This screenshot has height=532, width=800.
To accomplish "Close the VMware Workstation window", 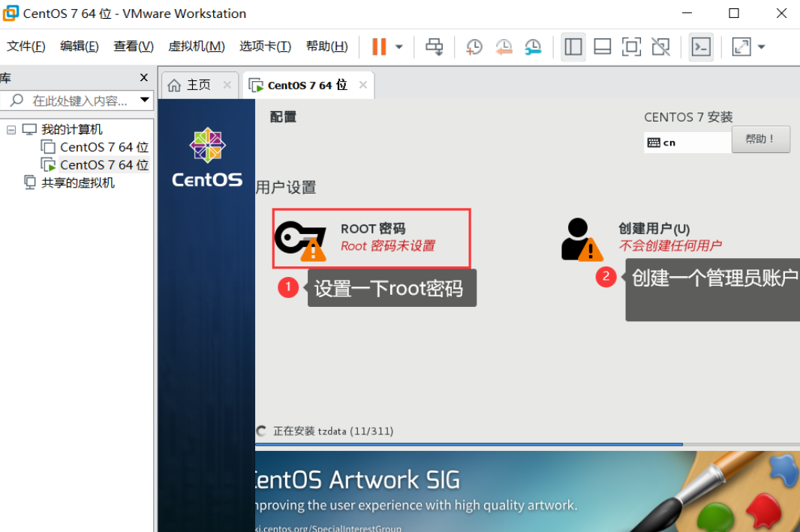I will pos(781,14).
